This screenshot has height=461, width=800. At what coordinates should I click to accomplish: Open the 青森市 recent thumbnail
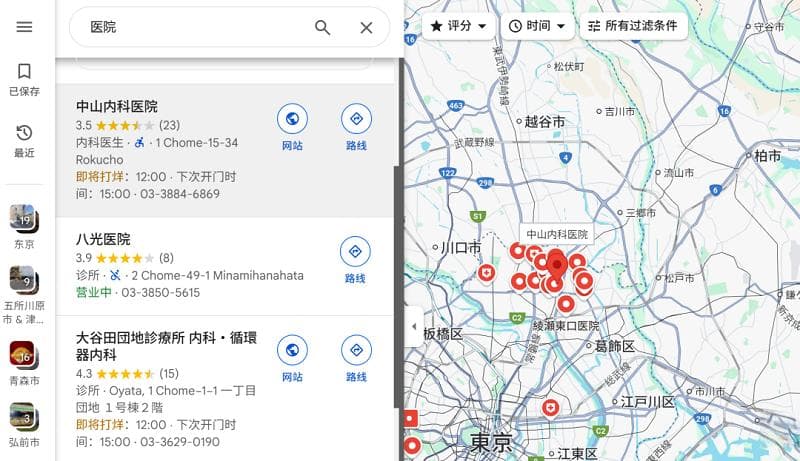(x=24, y=363)
